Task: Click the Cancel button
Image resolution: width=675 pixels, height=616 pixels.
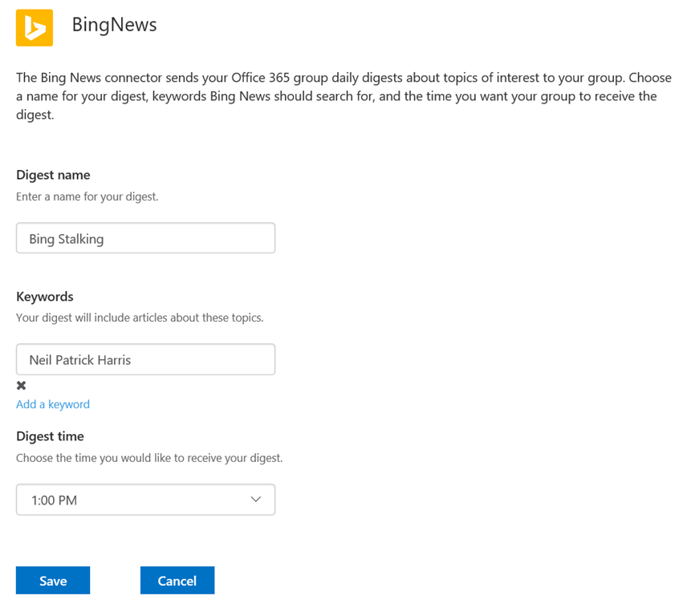Action: 177,580
